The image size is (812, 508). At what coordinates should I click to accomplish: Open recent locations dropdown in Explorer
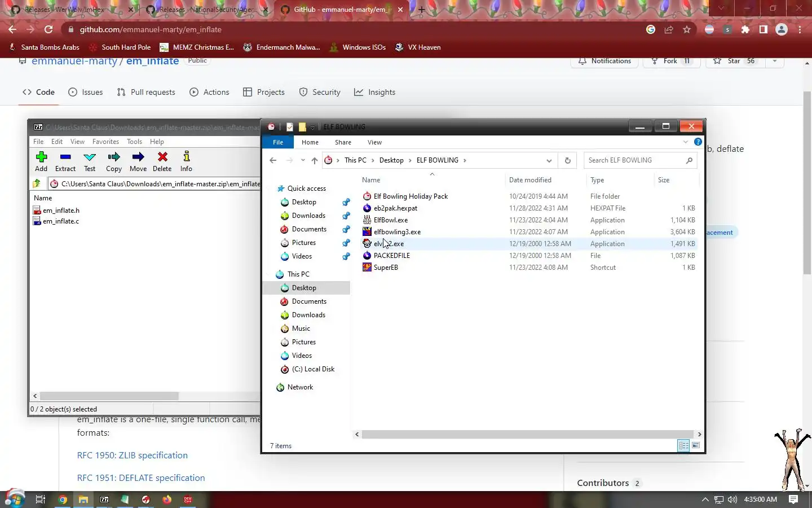[x=303, y=160]
